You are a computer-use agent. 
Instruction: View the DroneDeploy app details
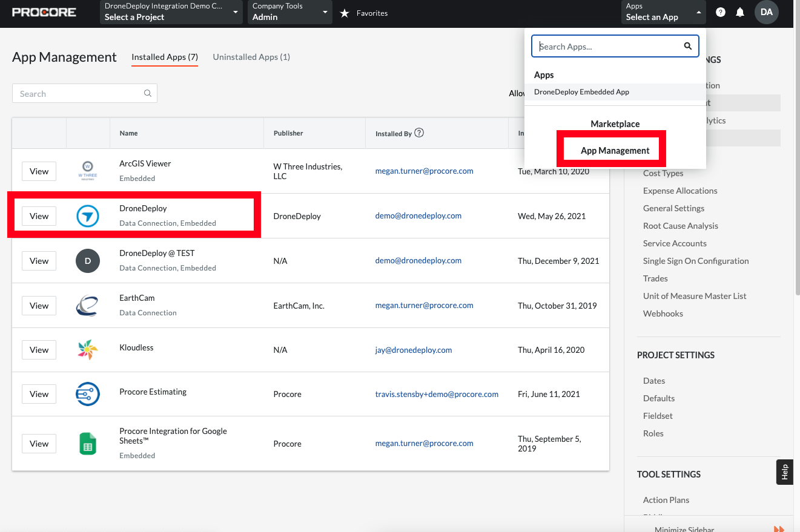coord(39,216)
